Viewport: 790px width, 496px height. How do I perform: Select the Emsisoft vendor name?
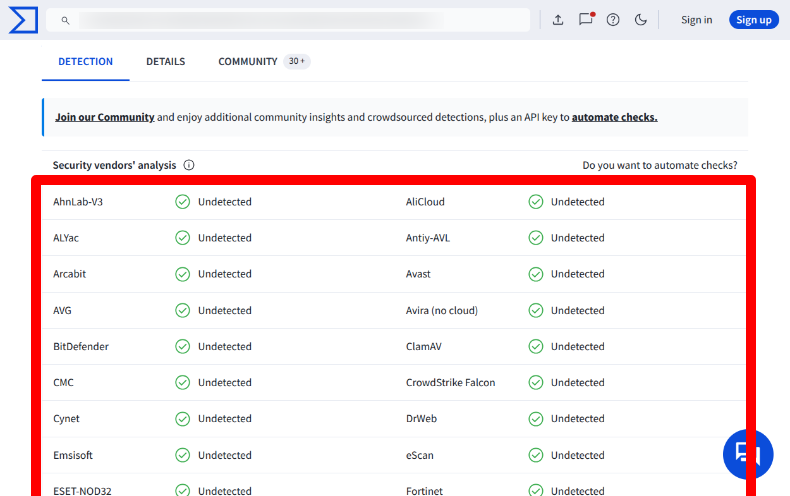73,455
